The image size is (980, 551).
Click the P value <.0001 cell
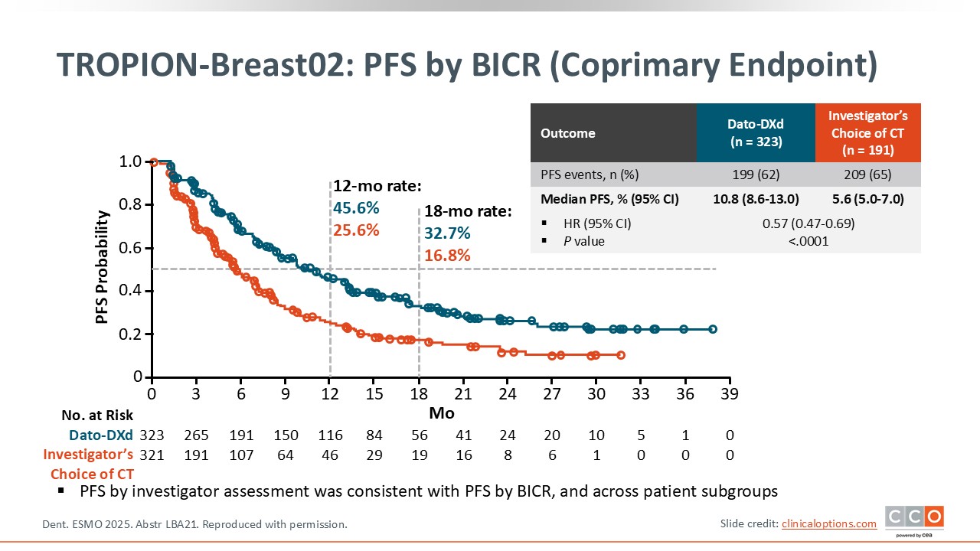808,241
